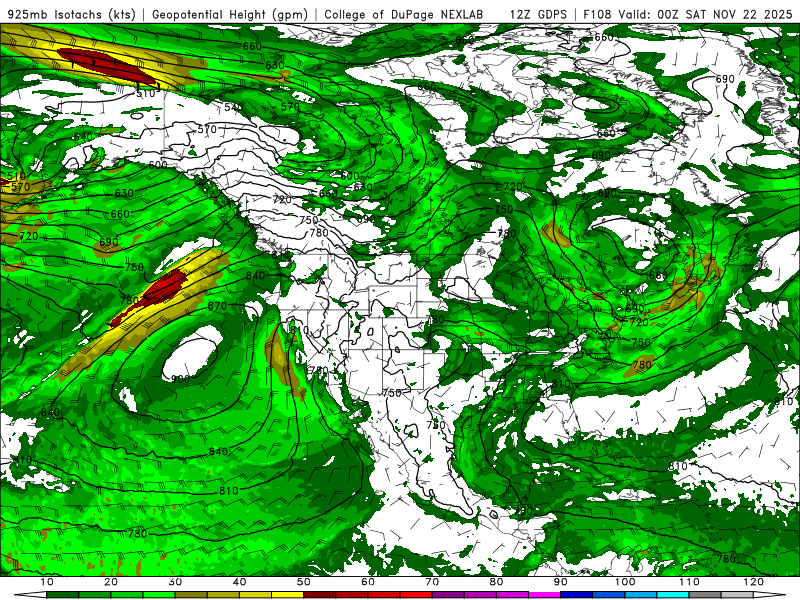Click the 'Geopotential Height (gpm)' header text
This screenshot has width=800, height=600.
tap(230, 14)
